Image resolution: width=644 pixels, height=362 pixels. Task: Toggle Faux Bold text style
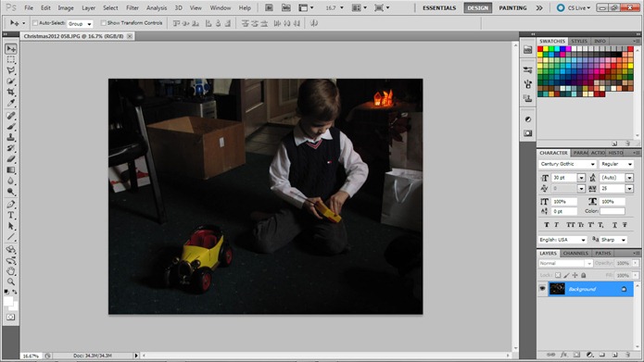tap(547, 225)
